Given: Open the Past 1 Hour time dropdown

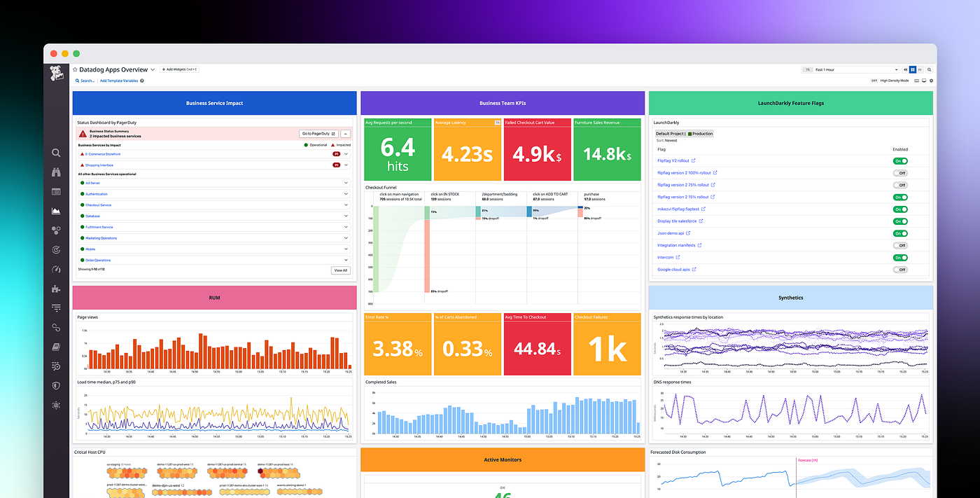Looking at the screenshot, I should [x=850, y=70].
